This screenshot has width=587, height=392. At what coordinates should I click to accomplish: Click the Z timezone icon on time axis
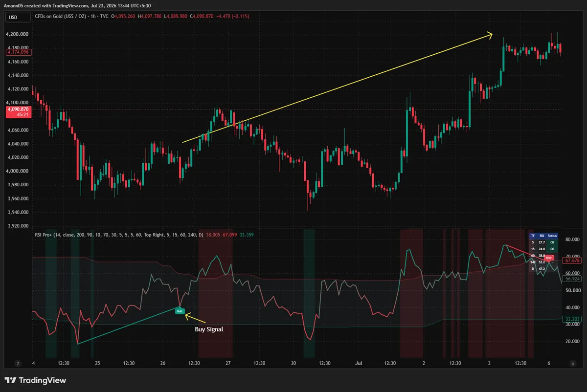(18, 363)
